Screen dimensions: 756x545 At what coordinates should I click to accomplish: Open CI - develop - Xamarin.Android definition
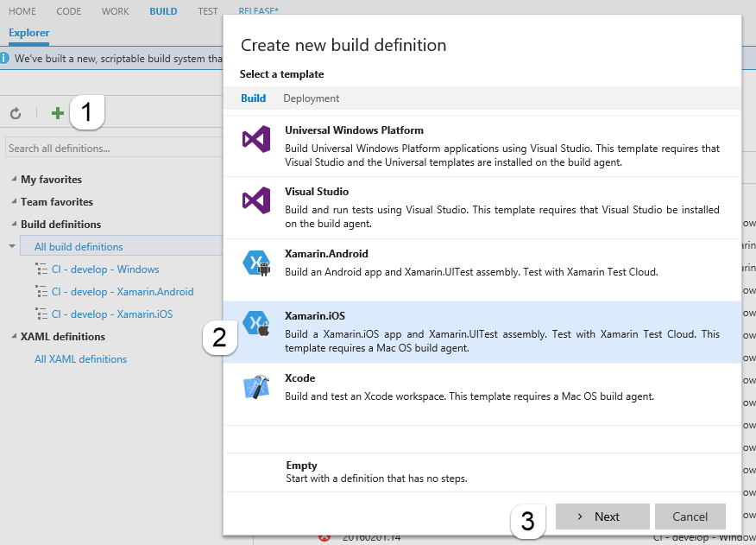tap(123, 292)
